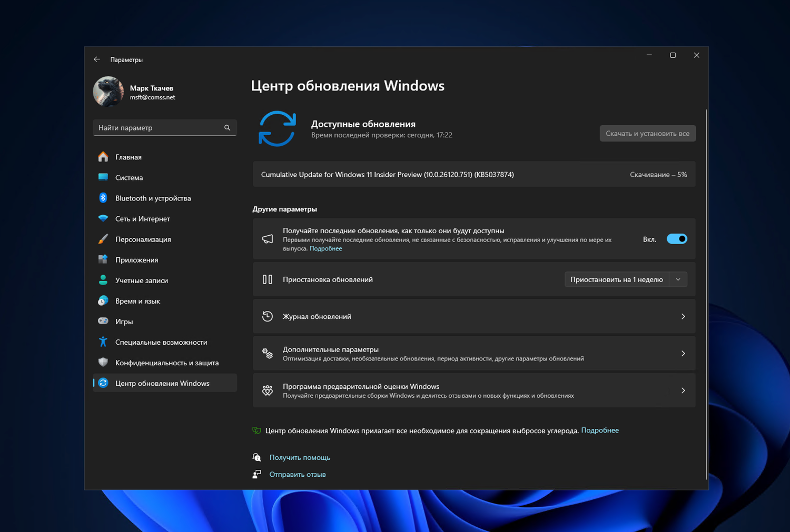Click the Получить помощь help icon
Viewport: 790px width, 532px height.
(x=256, y=457)
